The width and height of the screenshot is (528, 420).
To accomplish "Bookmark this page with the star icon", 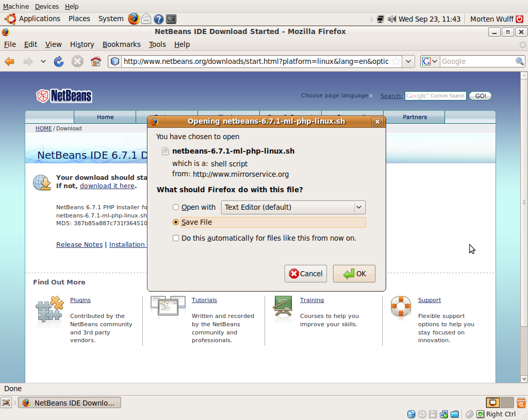I will pos(396,61).
